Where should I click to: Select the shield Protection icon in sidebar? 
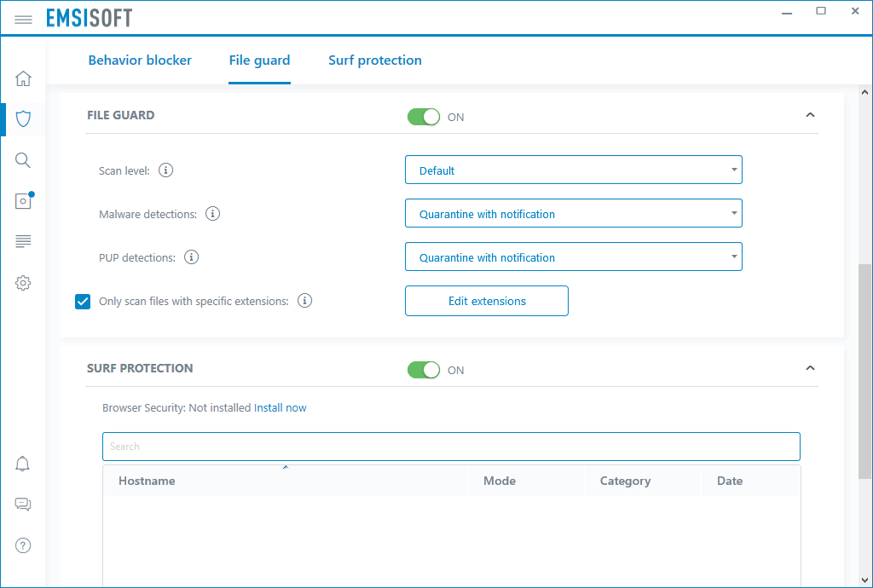coord(23,118)
